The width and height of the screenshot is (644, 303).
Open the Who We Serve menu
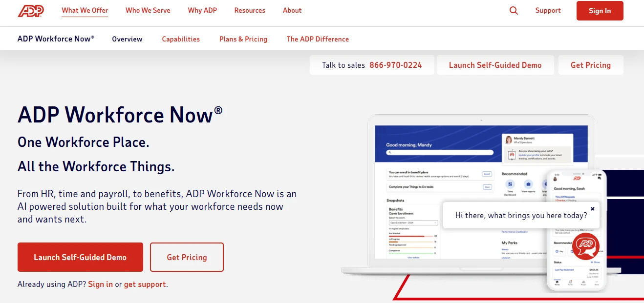click(148, 10)
